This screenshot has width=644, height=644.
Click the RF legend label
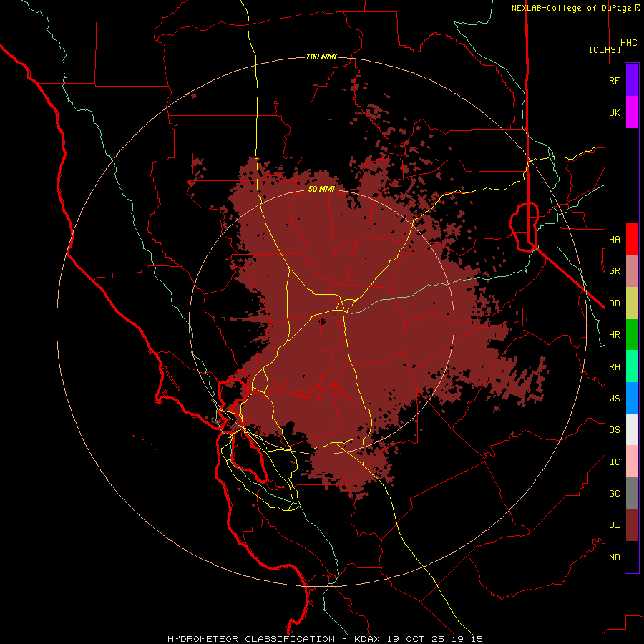(x=614, y=80)
